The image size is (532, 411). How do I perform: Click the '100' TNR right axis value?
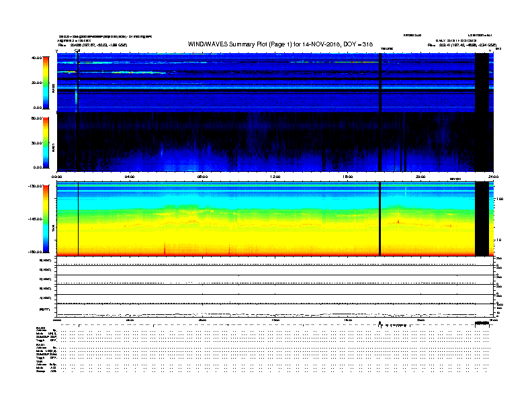pos(500,199)
